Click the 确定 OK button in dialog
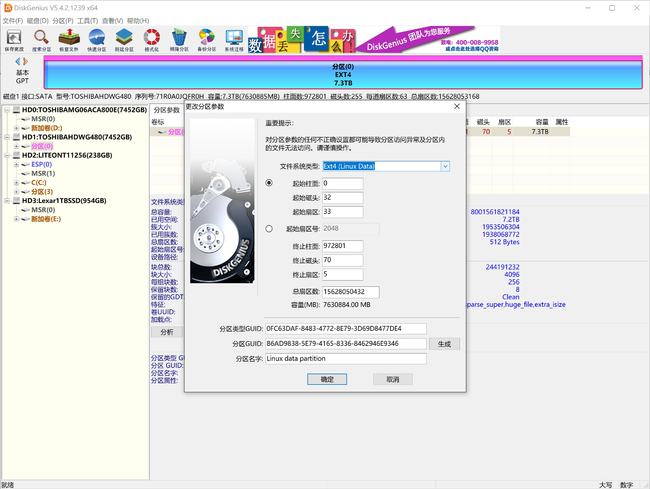 (x=327, y=379)
